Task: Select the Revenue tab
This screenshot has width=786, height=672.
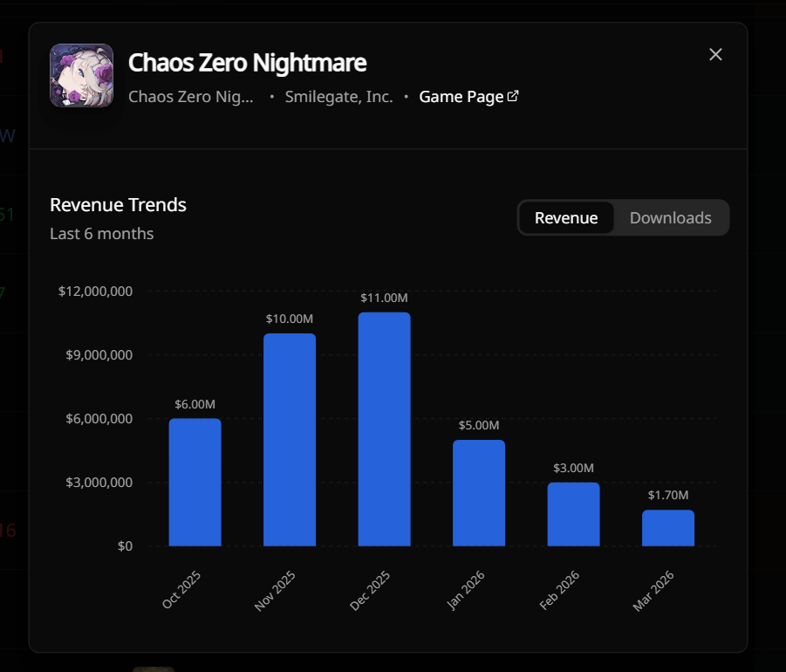Action: tap(566, 217)
